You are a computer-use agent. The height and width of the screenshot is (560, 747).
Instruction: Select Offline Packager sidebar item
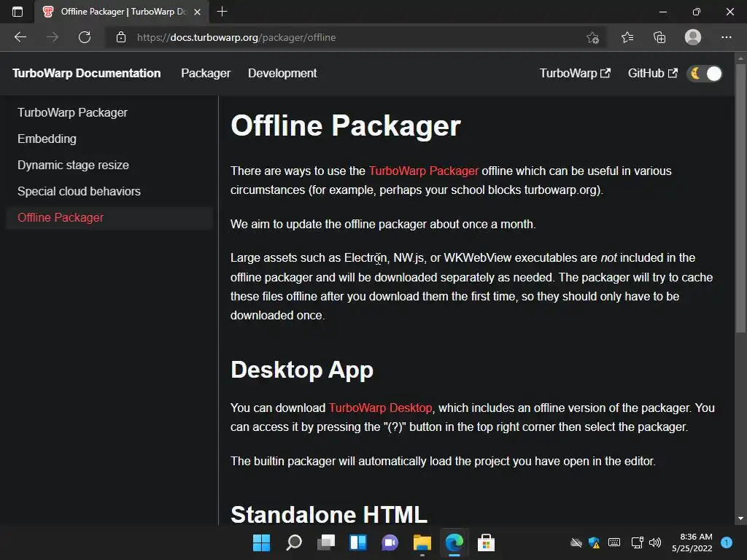click(x=109, y=217)
